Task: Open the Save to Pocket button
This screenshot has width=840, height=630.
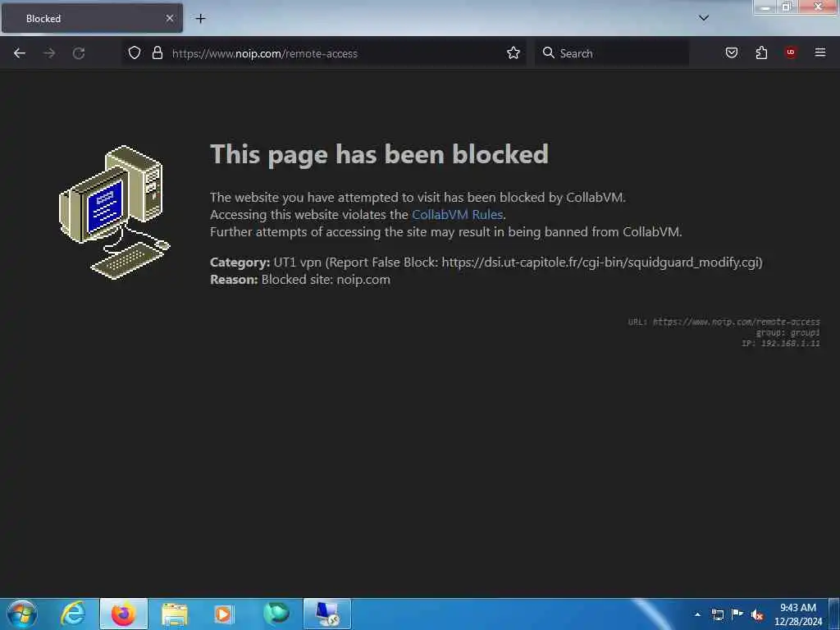Action: (732, 52)
